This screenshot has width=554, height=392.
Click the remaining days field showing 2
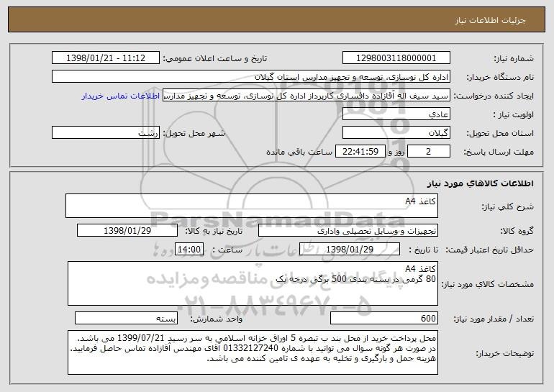pos(429,152)
